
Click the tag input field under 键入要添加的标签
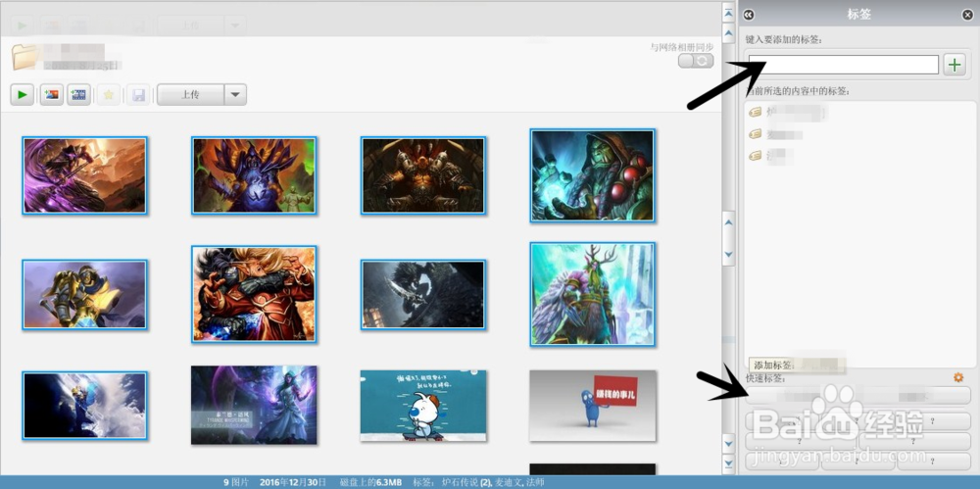[x=844, y=65]
